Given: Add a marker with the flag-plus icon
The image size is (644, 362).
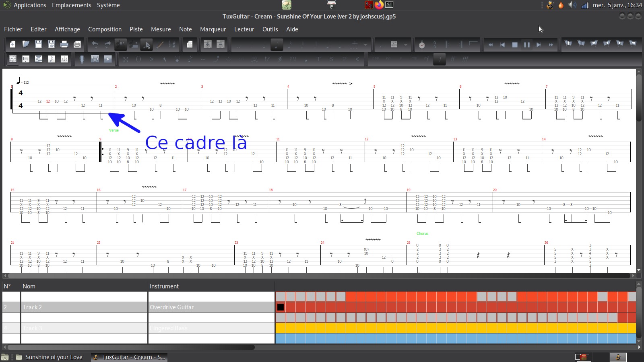Looking at the screenshot, I should pos(568,44).
